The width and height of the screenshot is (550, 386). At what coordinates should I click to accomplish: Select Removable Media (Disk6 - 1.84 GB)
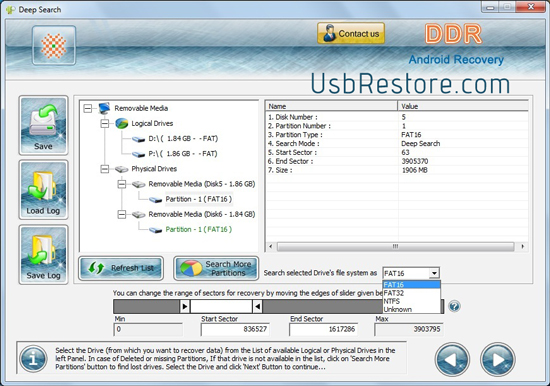[x=202, y=214]
